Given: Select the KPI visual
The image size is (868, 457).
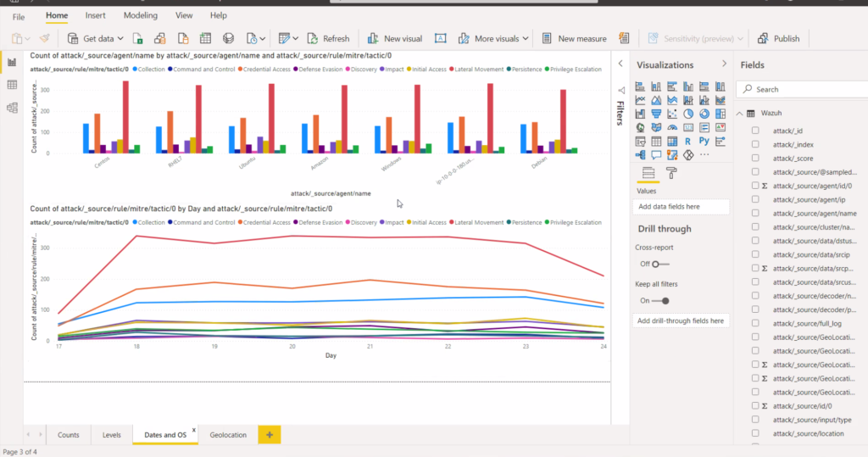Looking at the screenshot, I should [721, 127].
